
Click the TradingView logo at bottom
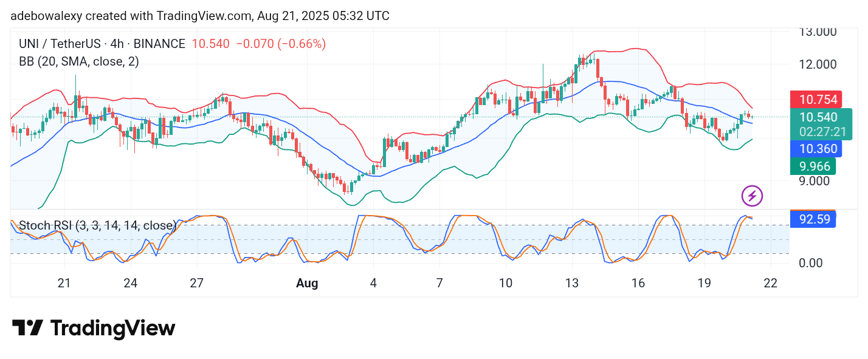point(94,329)
